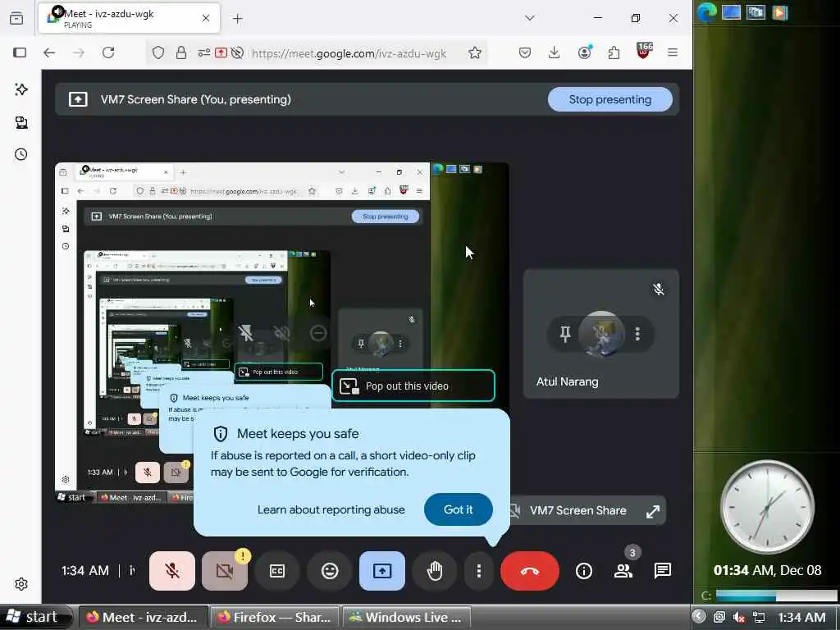The image size is (840, 630).
Task: Open site permissions icon in address bar
Action: click(203, 52)
